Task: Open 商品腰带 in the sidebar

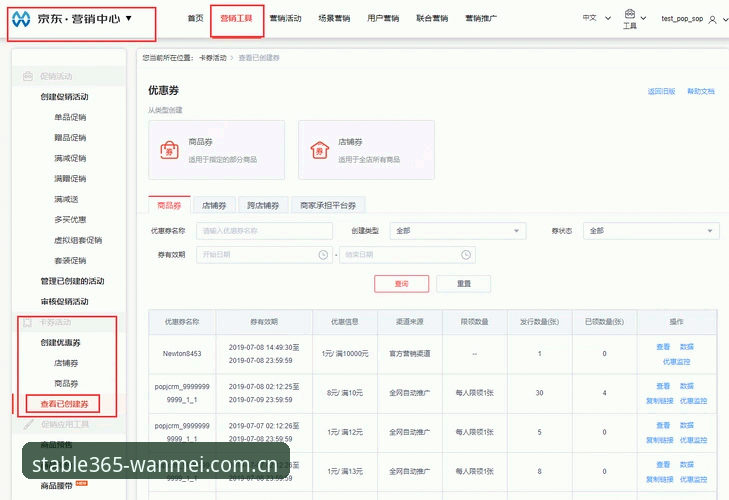Action: coord(56,486)
